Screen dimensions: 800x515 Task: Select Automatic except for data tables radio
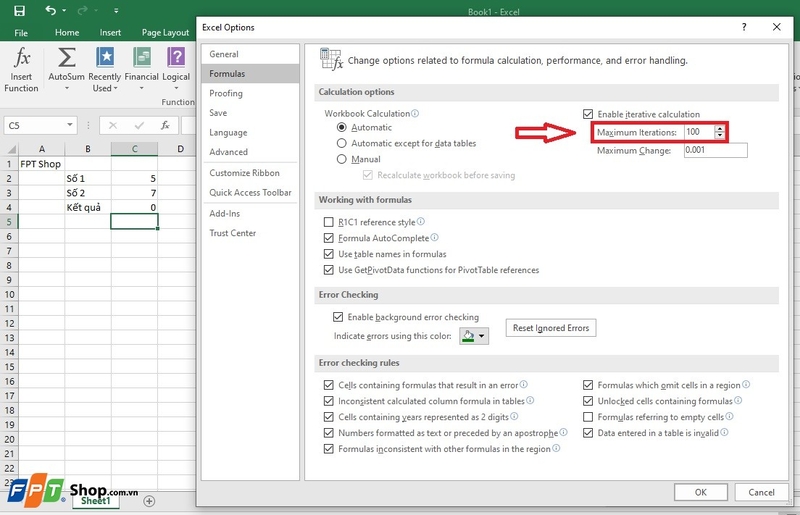coord(341,143)
